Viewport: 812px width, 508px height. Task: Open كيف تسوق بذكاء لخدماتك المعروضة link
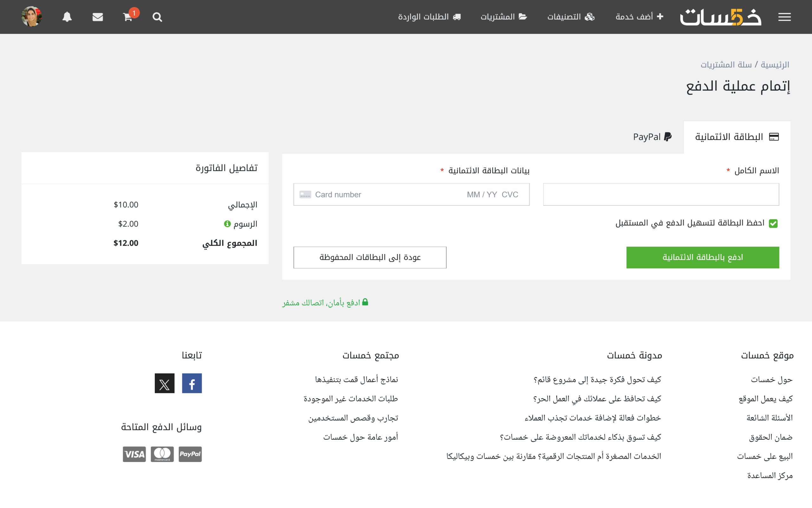(580, 437)
